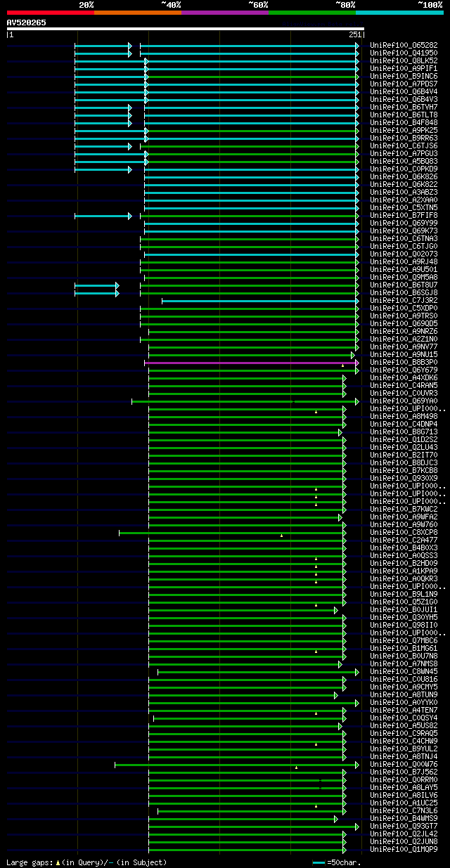Screen dimensions: 450x868
Task: Click the query end position 251
Action: (354, 34)
